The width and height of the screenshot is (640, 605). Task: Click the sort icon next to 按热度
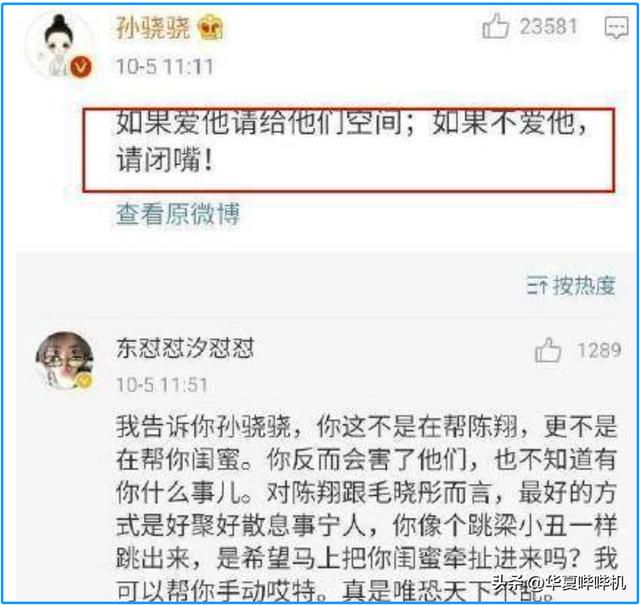[x=537, y=285]
